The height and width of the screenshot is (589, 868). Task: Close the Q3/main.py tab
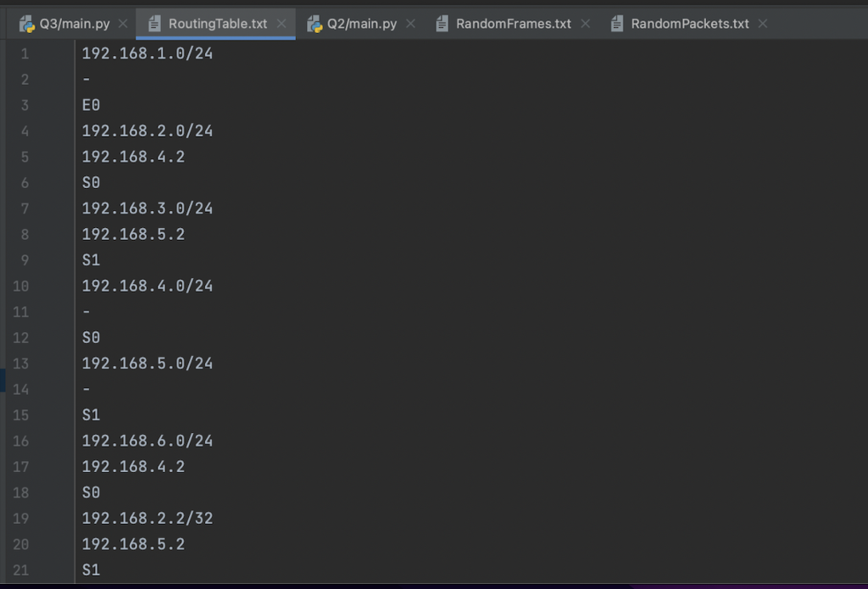coord(123,24)
